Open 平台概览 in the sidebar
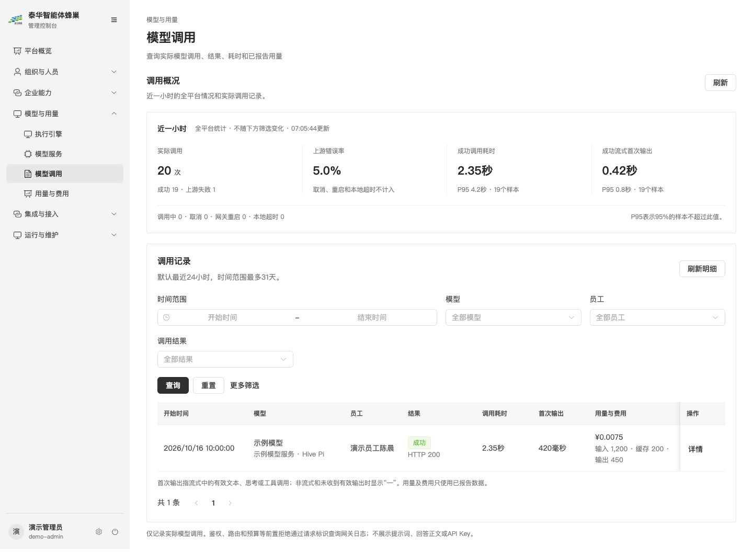The height and width of the screenshot is (560, 753). 65,51
